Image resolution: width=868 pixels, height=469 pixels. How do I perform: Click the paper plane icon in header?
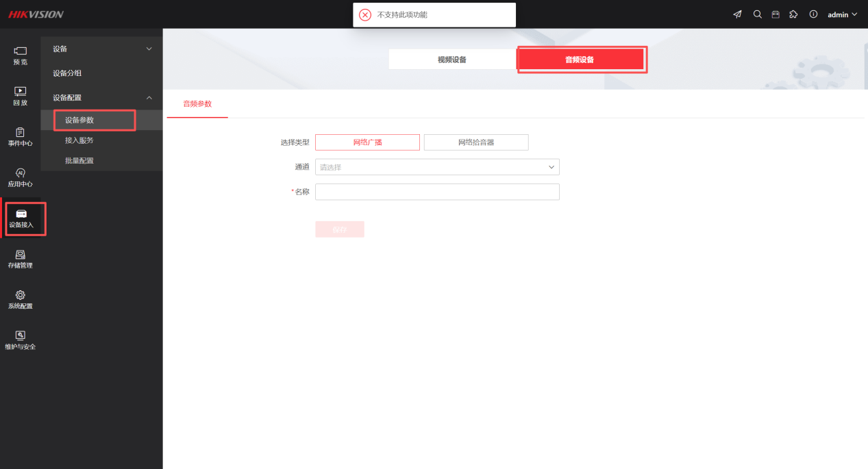(737, 14)
